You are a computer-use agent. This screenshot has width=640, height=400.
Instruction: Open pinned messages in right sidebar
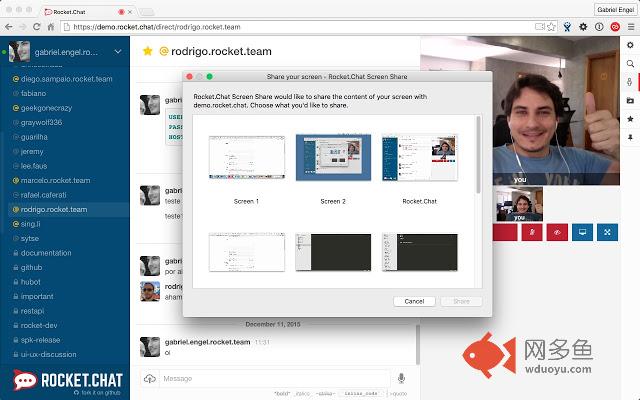click(629, 136)
